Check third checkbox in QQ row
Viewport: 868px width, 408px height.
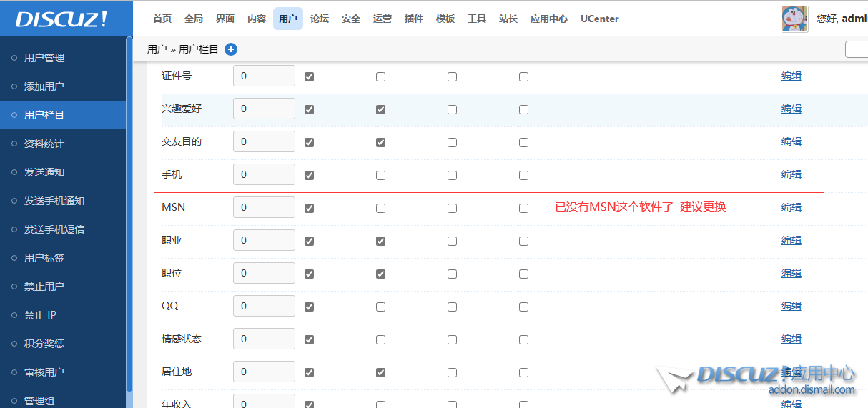(452, 307)
